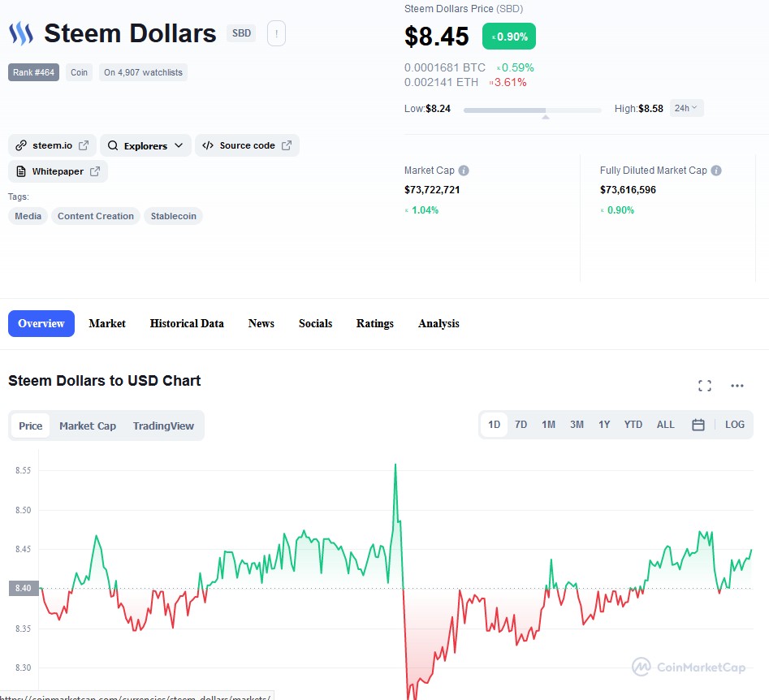Open the Source code link
This screenshot has height=700, width=769.
click(x=247, y=145)
